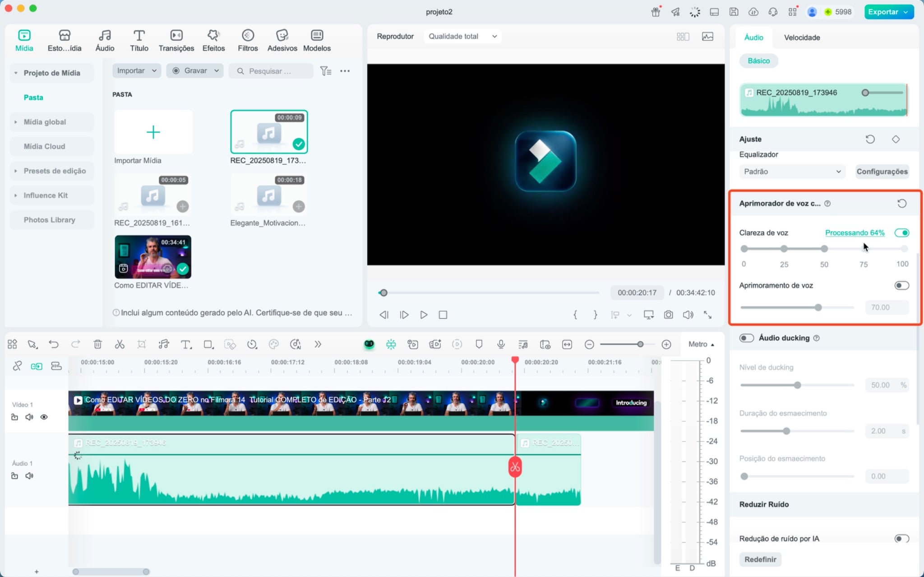This screenshot has width=924, height=577.
Task: Select the Básico audio section button
Action: click(x=758, y=60)
